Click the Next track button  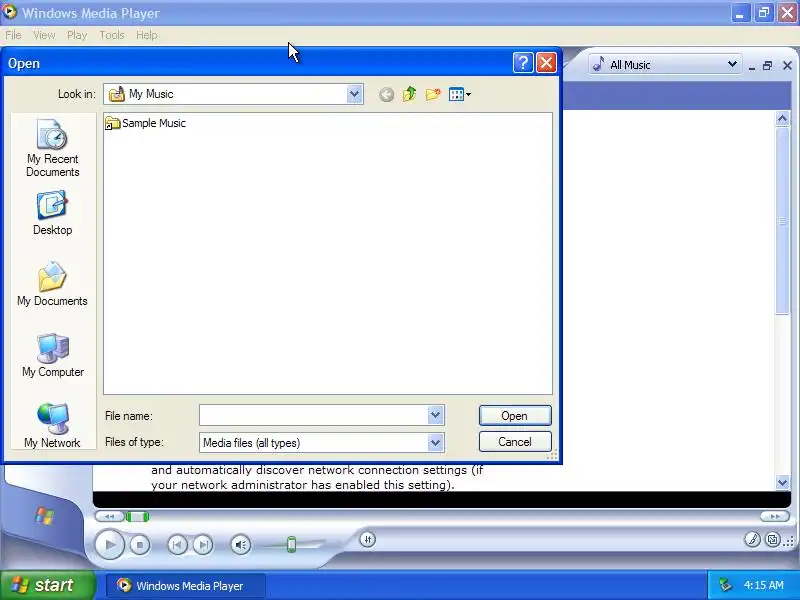point(203,545)
